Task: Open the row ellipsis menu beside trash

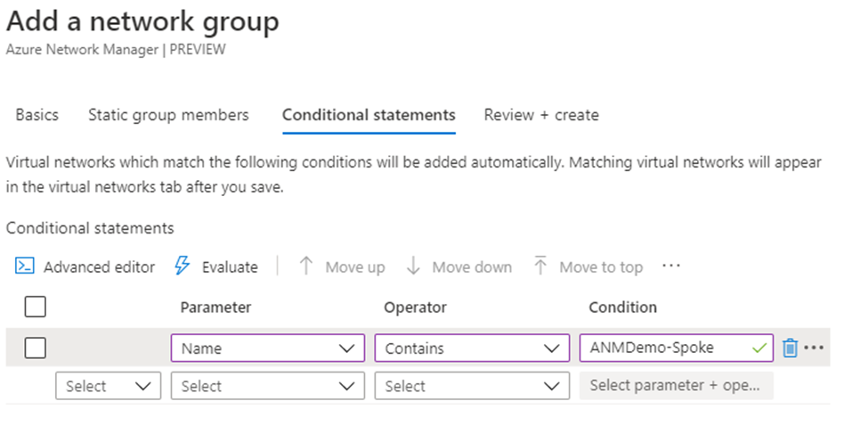Action: point(814,348)
